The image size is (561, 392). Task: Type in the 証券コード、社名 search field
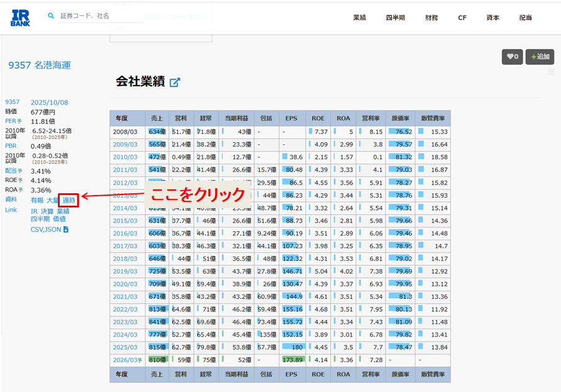[x=100, y=16]
